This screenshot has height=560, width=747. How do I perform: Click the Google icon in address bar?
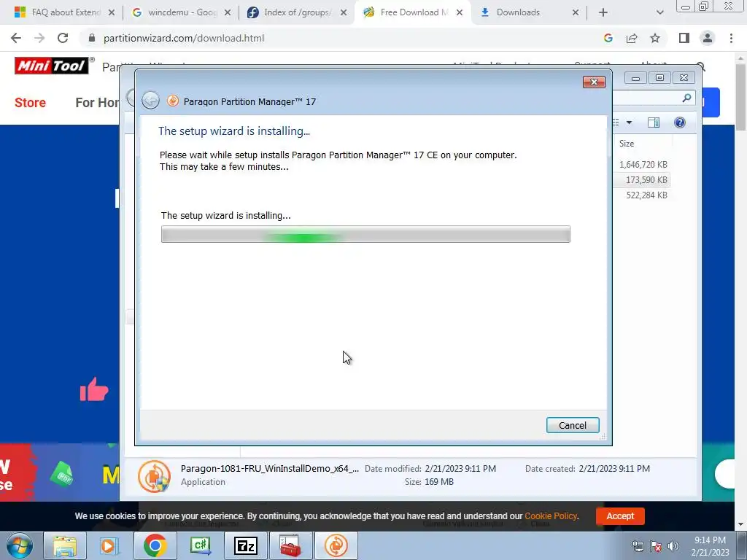[608, 38]
